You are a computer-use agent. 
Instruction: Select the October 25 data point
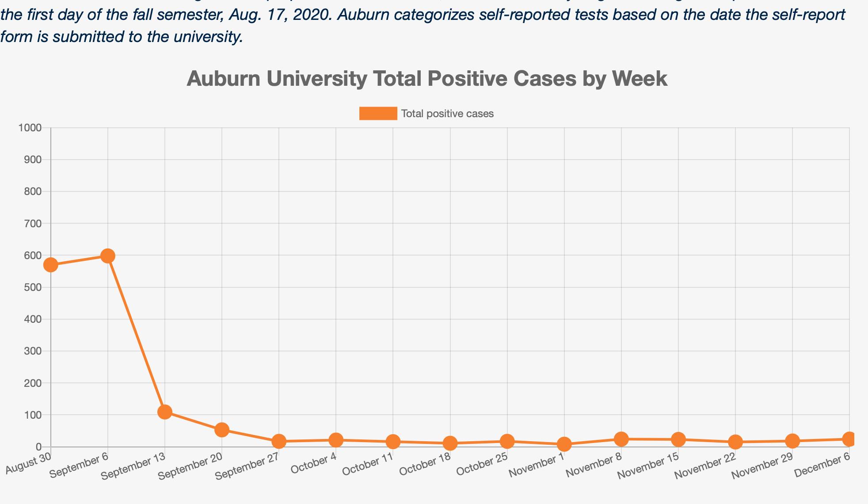point(507,441)
